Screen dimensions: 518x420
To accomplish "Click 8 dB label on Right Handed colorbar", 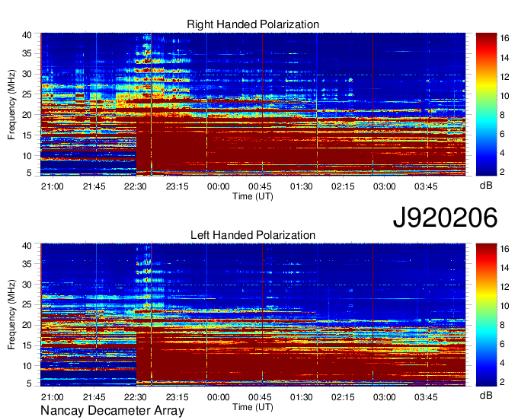I will pos(502,115).
